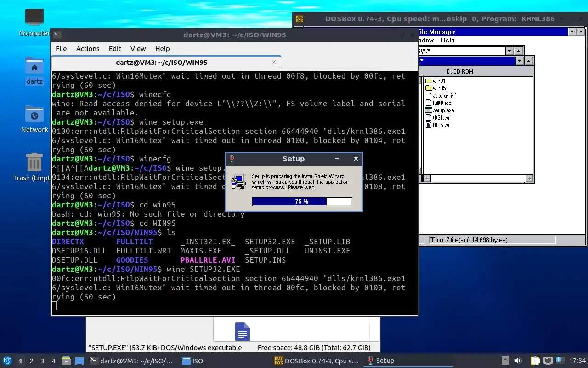
Task: Select terminal tab dartz@VM3: ~/c/ISO/WIN95
Action: tap(166, 63)
